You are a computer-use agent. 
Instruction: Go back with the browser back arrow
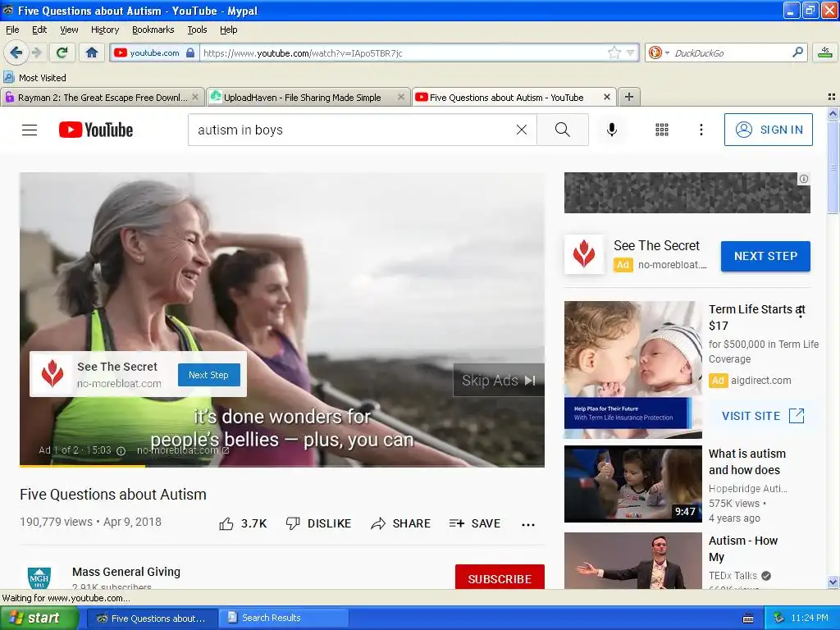pos(16,52)
